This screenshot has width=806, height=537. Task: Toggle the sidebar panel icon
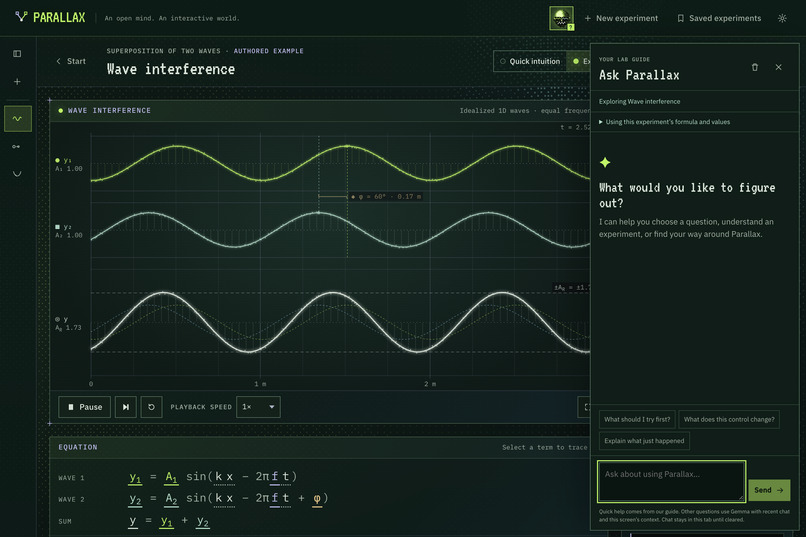[17, 53]
